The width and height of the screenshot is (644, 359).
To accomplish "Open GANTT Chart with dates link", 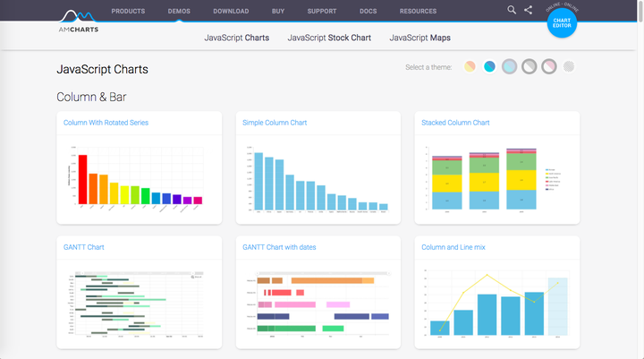I will (x=279, y=247).
